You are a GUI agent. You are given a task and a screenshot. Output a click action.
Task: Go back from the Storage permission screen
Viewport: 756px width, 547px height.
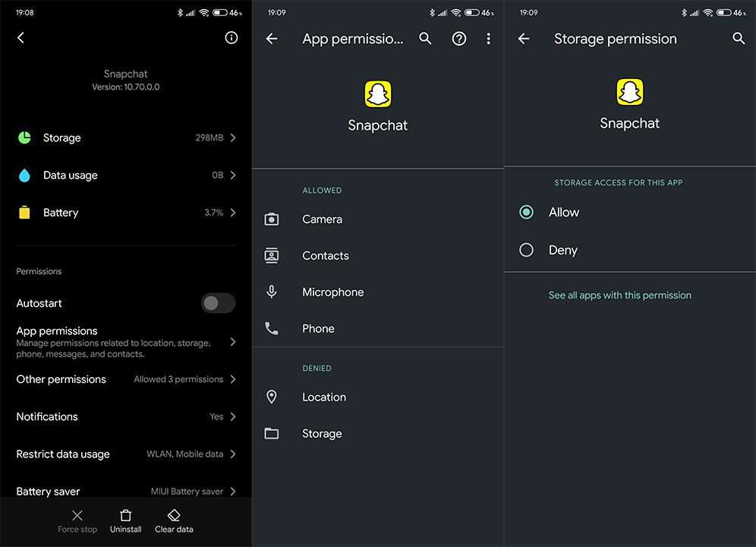pyautogui.click(x=524, y=39)
